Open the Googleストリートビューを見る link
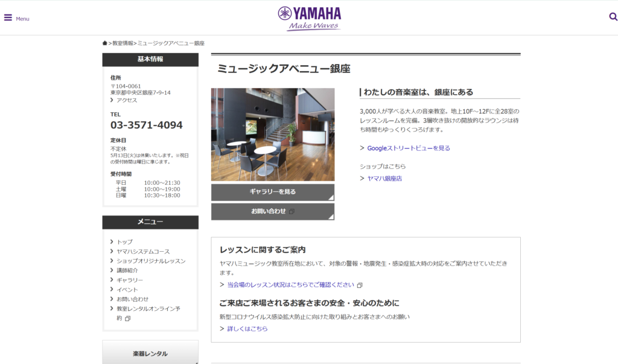Viewport: 618px width, 364px height. coord(409,148)
